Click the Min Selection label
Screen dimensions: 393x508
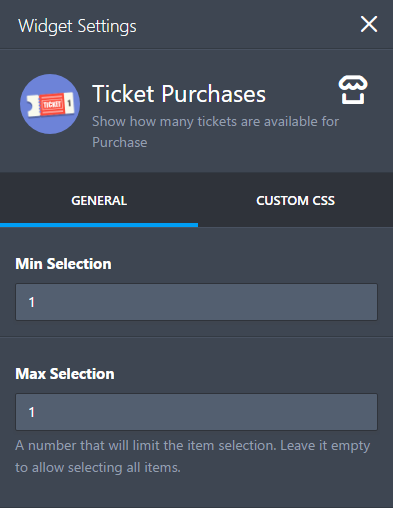tap(63, 264)
